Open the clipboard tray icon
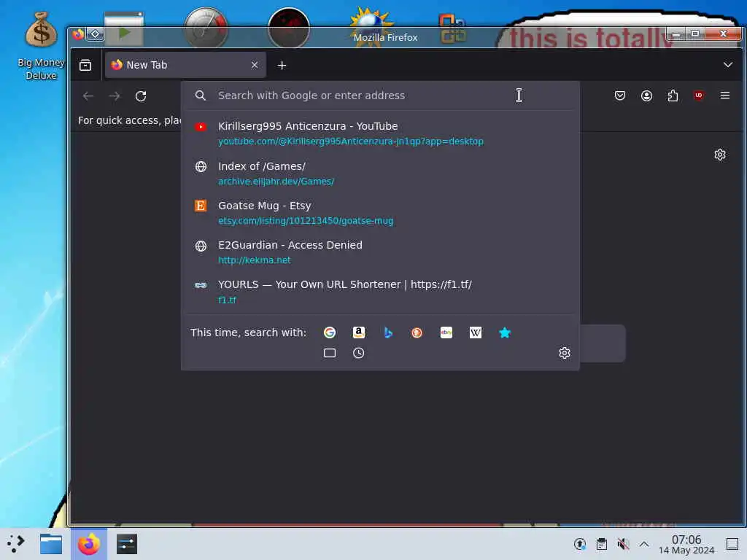This screenshot has height=560, width=747. (x=602, y=544)
